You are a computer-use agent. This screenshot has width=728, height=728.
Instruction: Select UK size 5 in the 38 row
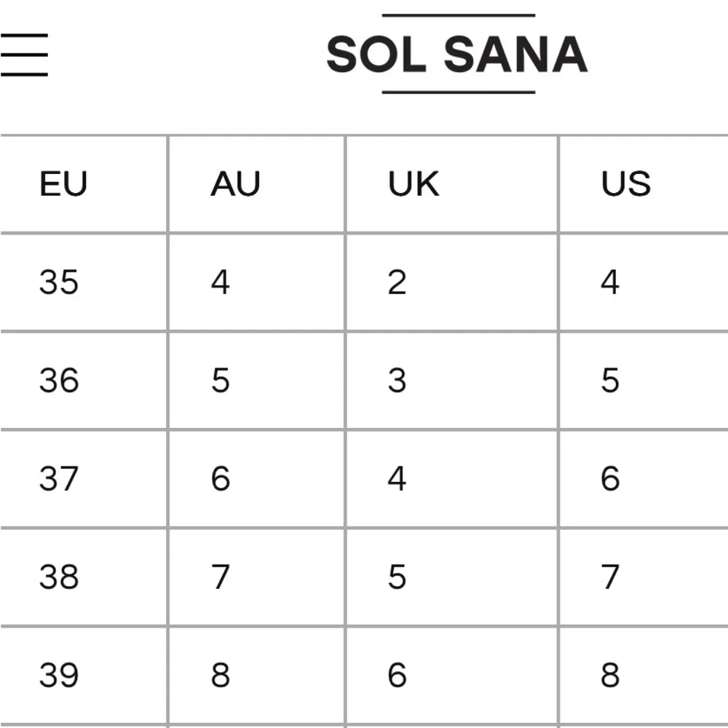coord(397,577)
